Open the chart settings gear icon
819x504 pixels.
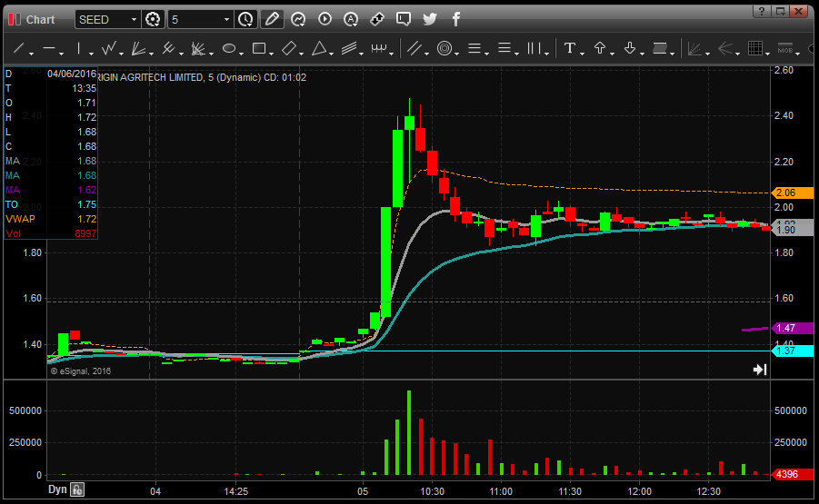coord(153,19)
